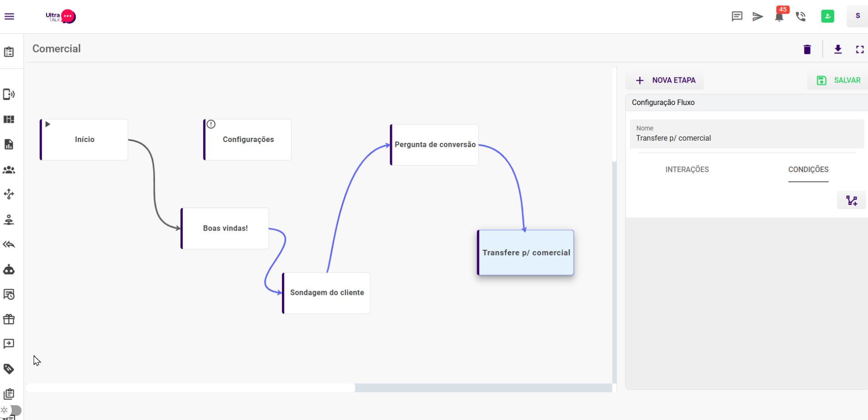Image resolution: width=868 pixels, height=420 pixels.
Task: Open the phone broadcast sidebar icon
Action: point(9,94)
